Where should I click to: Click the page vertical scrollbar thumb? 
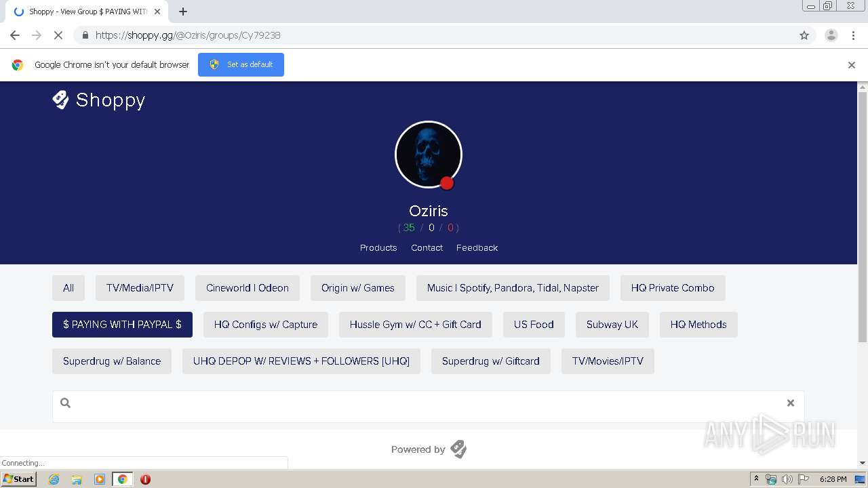click(863, 217)
